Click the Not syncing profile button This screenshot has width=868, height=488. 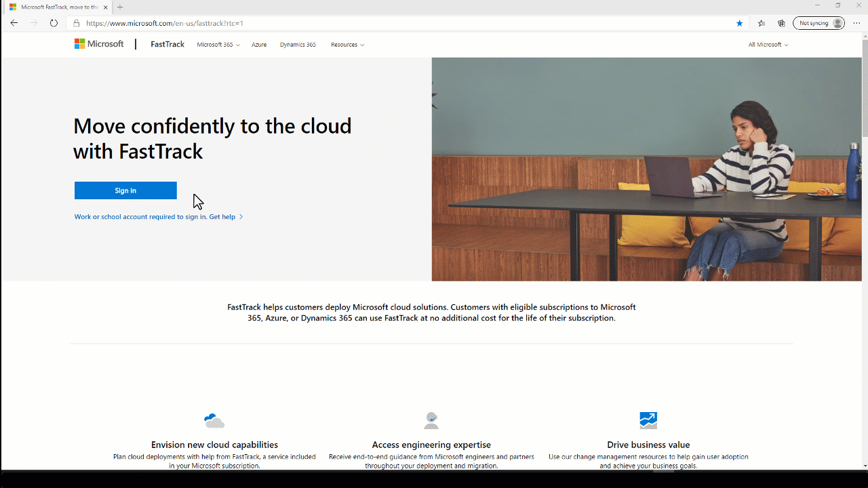point(818,22)
